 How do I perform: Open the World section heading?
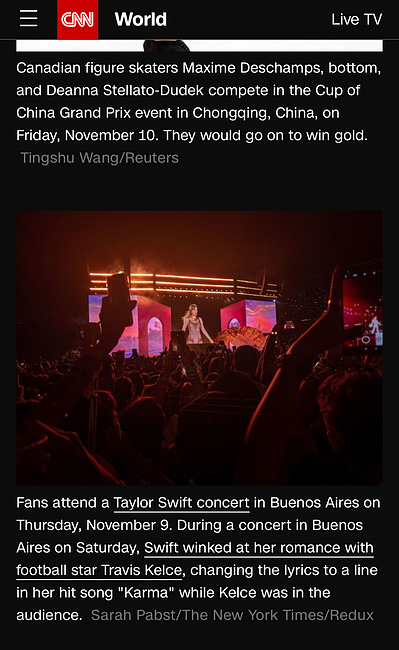click(x=140, y=19)
